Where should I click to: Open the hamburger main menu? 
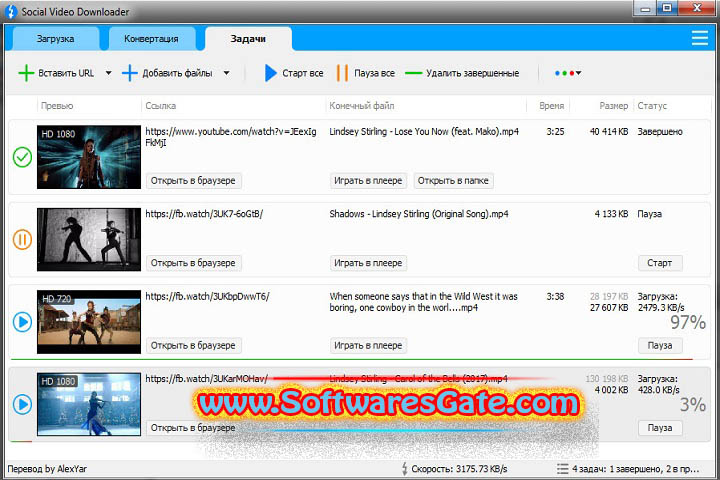(x=699, y=38)
